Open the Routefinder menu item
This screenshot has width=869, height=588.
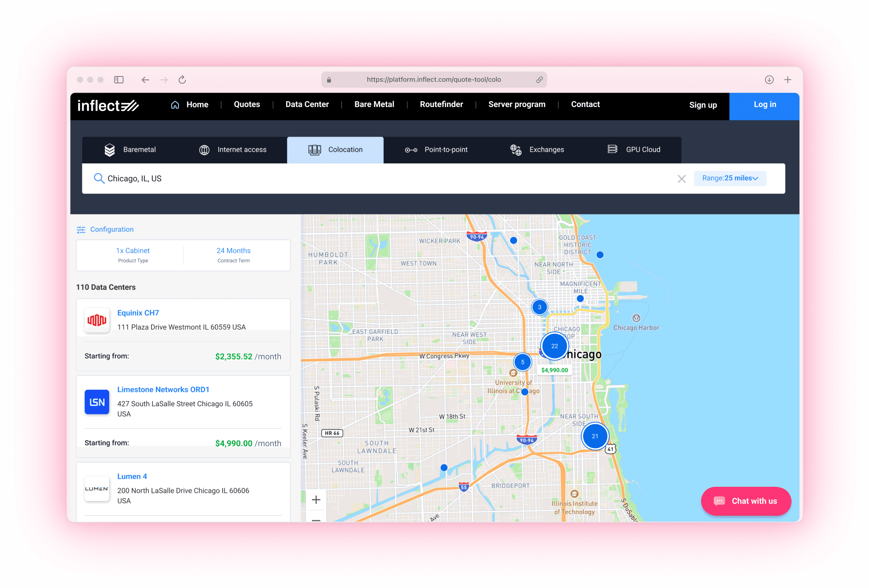(441, 104)
